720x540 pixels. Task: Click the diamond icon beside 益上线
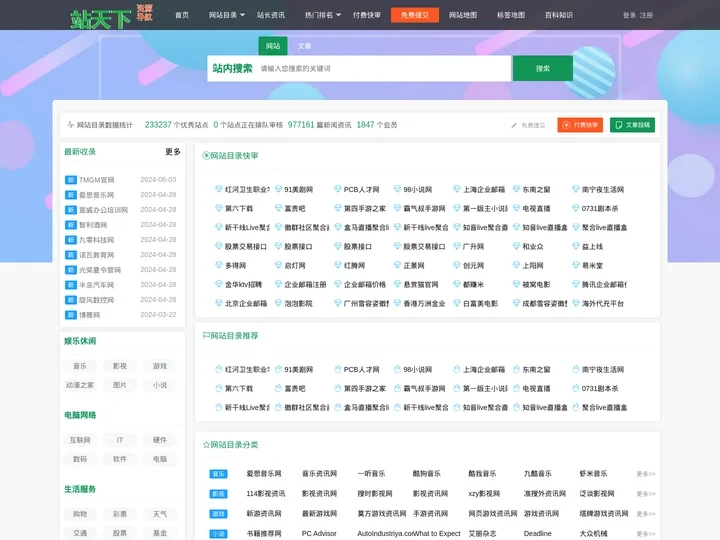(x=576, y=246)
